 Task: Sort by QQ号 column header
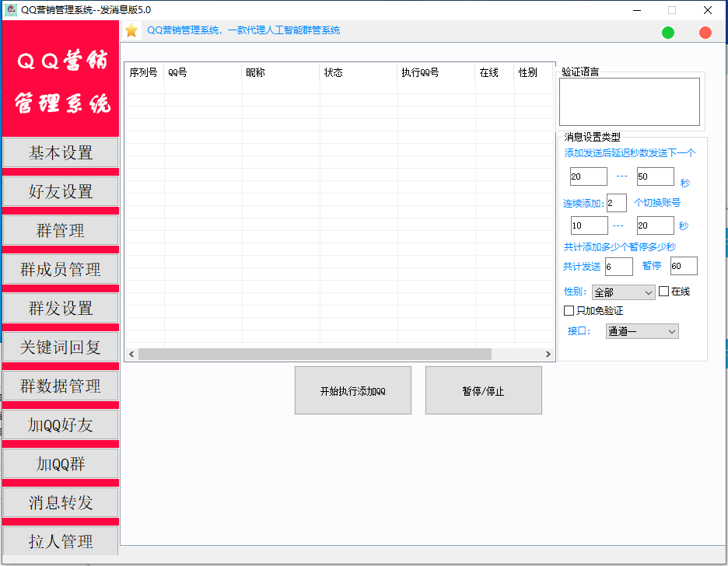pyautogui.click(x=203, y=72)
